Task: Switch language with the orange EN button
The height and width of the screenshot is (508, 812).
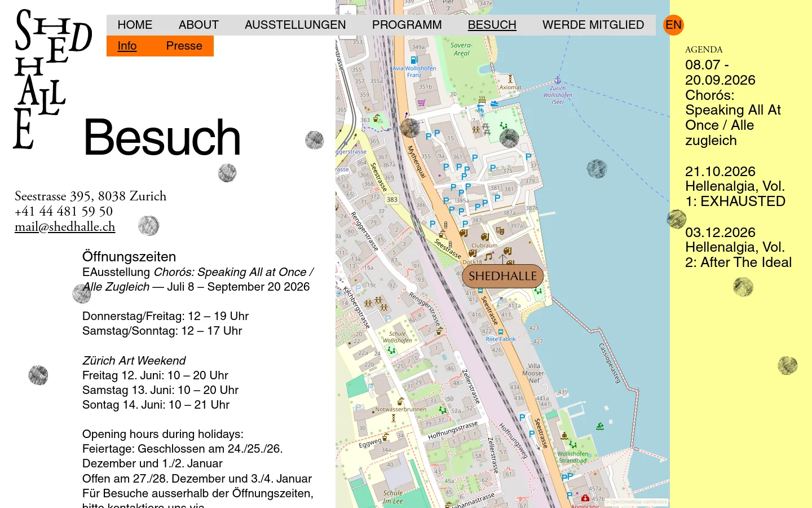Action: 673,25
